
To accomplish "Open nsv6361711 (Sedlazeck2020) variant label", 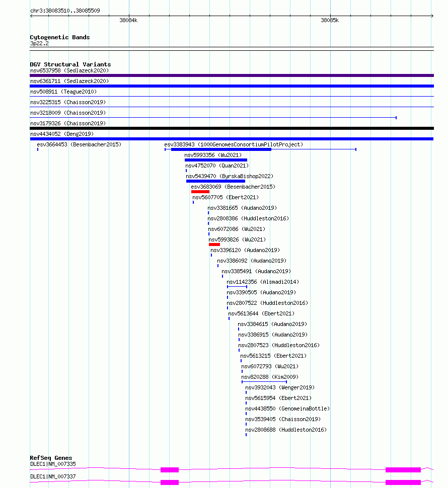I will [69, 81].
